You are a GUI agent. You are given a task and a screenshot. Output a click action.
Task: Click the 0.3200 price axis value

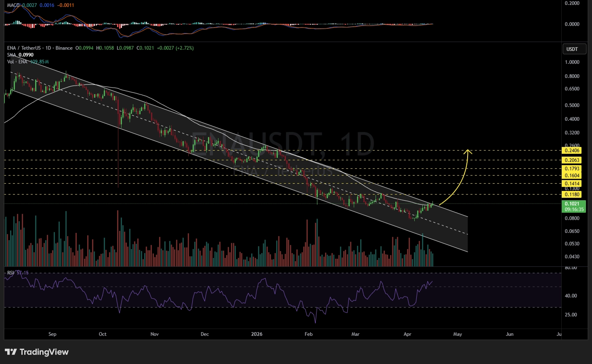tap(572, 133)
